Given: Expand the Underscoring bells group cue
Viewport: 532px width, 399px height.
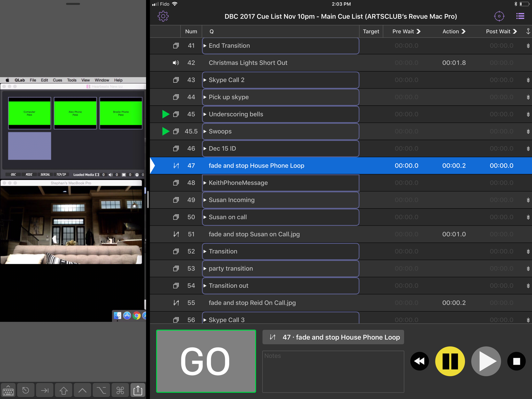Looking at the screenshot, I should click(x=205, y=114).
